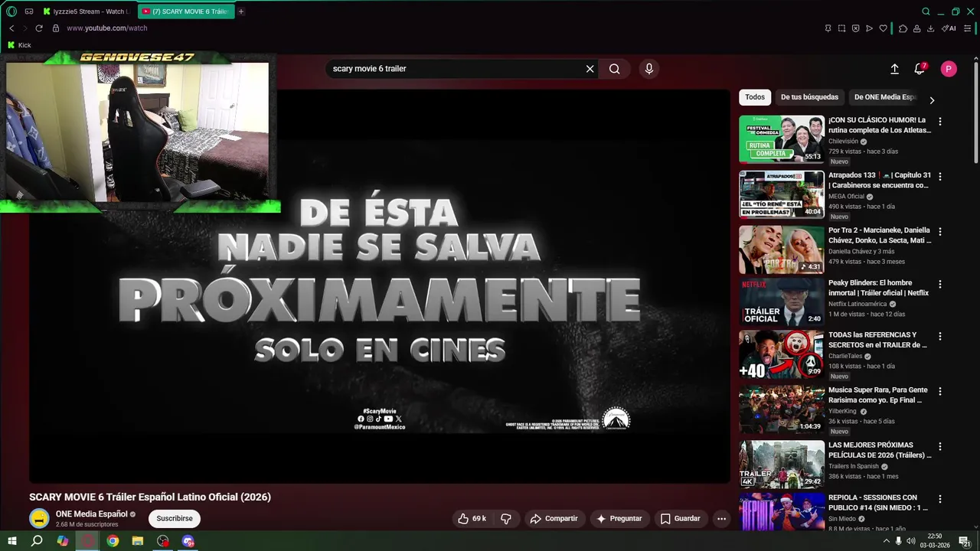This screenshot has height=551, width=980.
Task: Select the De tus búsquedas chip
Action: [x=809, y=97]
